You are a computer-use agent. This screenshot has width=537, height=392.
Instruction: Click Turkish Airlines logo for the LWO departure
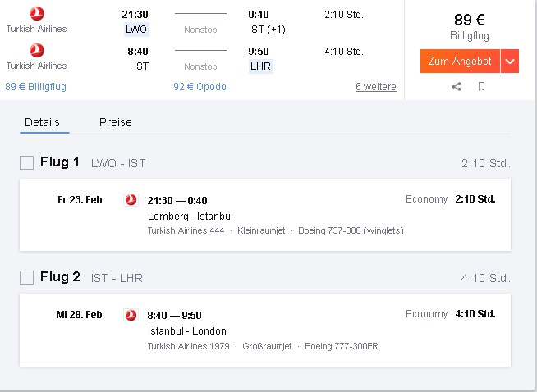[37, 14]
